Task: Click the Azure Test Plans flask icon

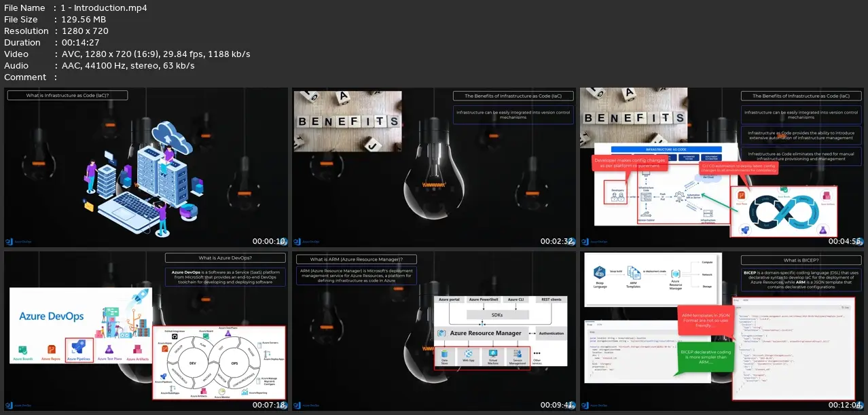Action: (109, 348)
